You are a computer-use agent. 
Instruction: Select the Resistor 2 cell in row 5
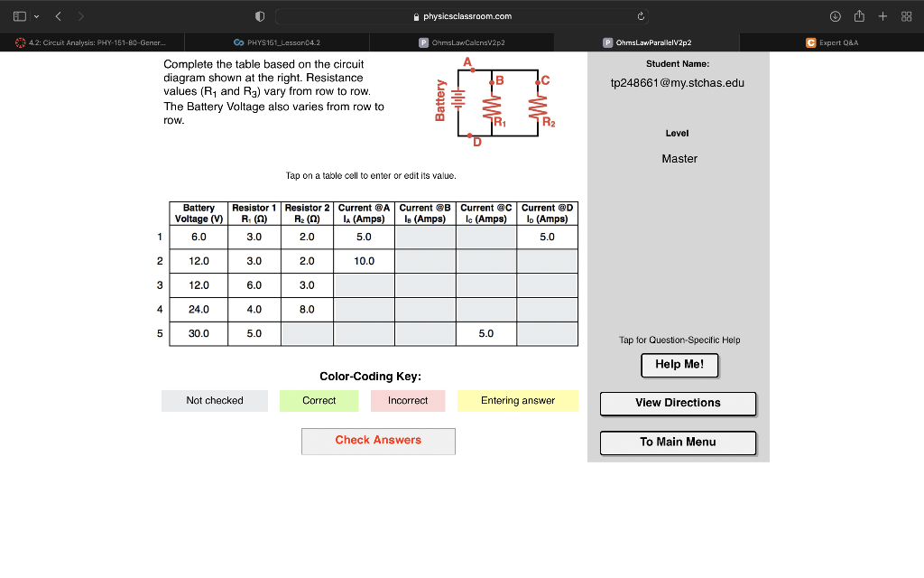(307, 333)
